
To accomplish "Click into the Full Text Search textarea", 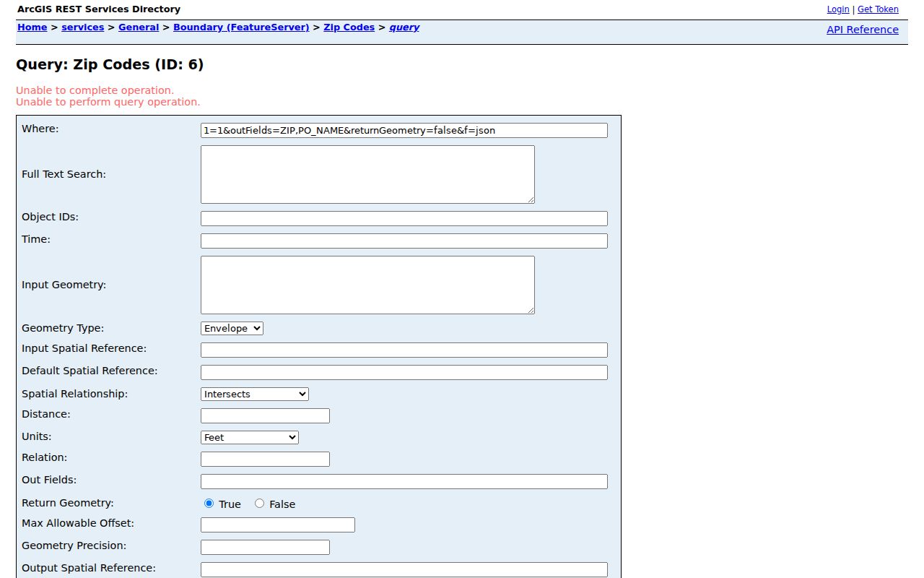I will coord(367,174).
